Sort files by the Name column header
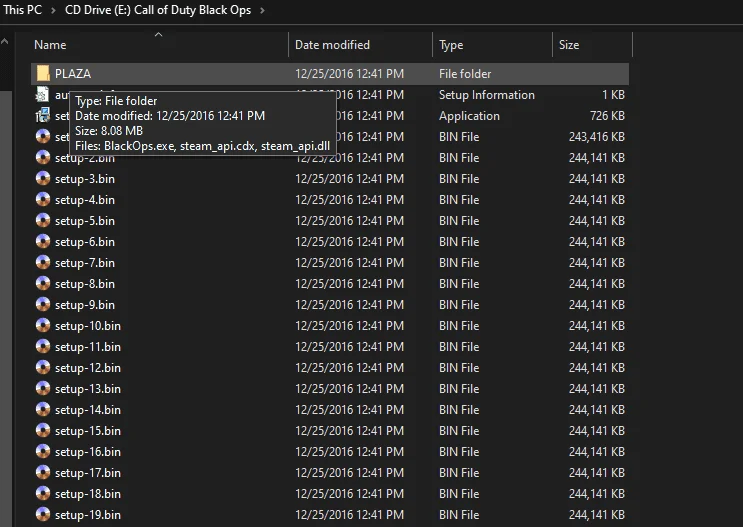 point(50,45)
